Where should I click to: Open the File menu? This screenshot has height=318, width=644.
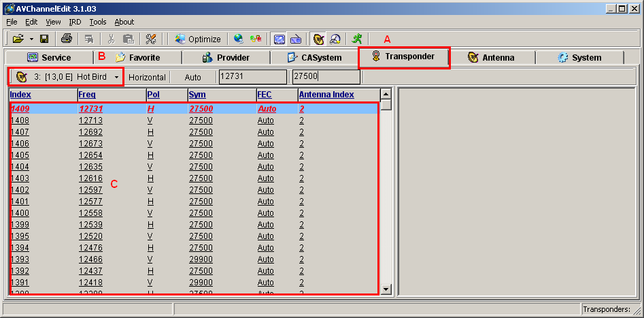point(12,22)
